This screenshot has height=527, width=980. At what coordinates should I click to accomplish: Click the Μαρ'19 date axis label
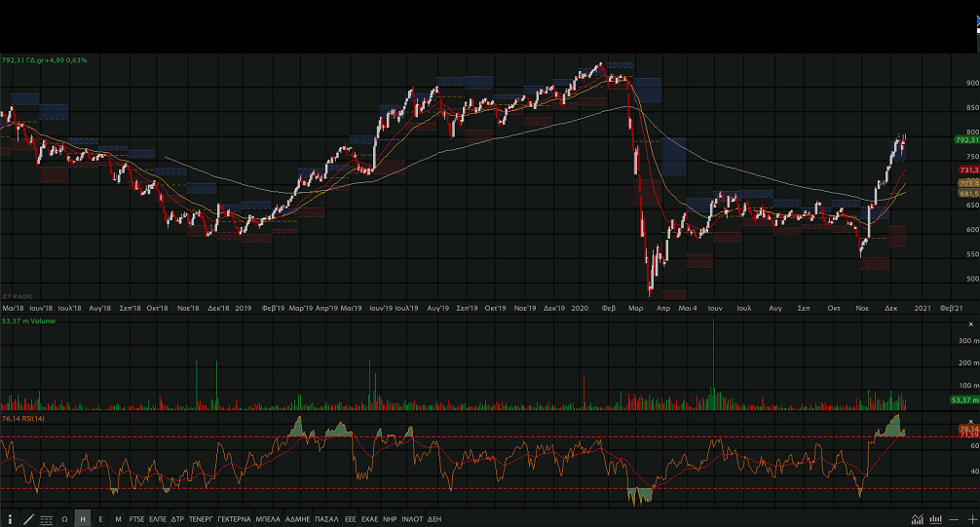pos(301,308)
